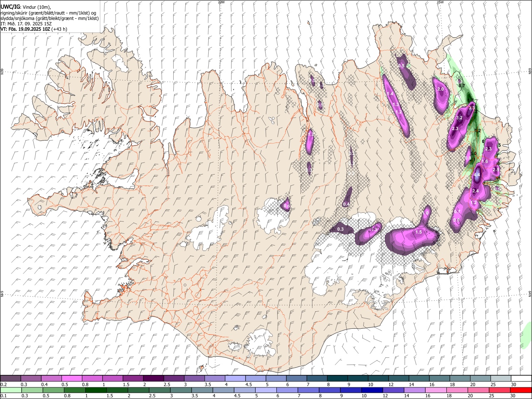Click the 3.2 precipitation value label
Image resolution: width=532 pixels, height=399 pixels.
[x=459, y=118]
